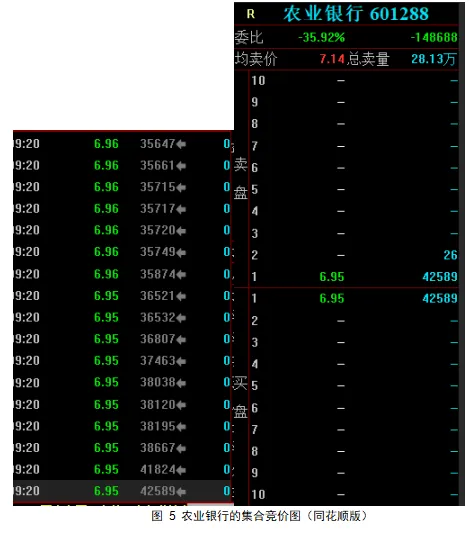Click the average sell price 7.14
This screenshot has width=475, height=536.
pos(332,59)
